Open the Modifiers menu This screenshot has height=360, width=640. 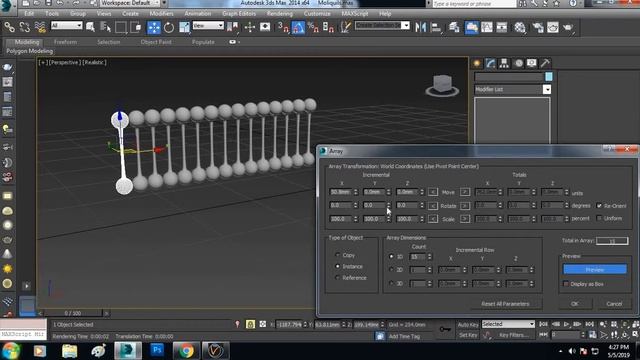161,13
